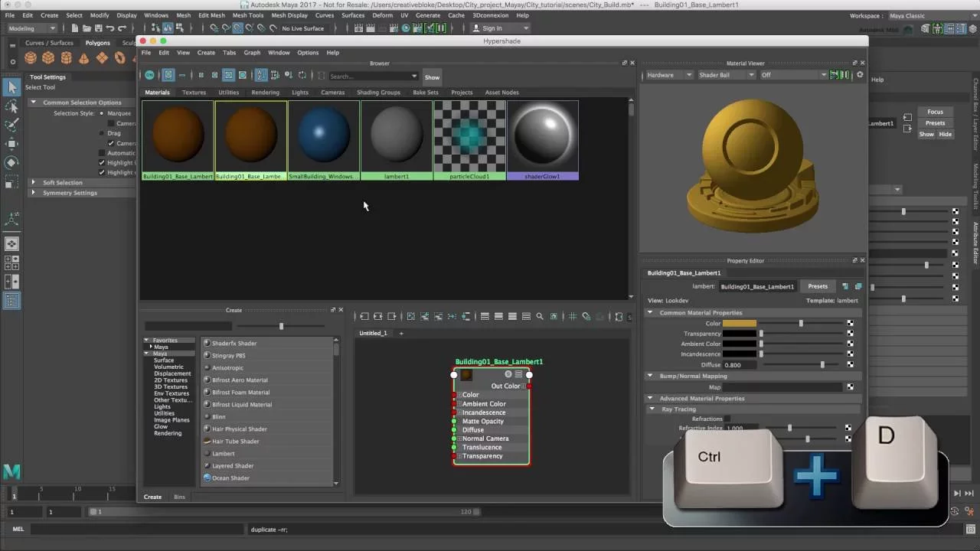
Task: Add a new graph tab with plus icon
Action: click(x=400, y=333)
